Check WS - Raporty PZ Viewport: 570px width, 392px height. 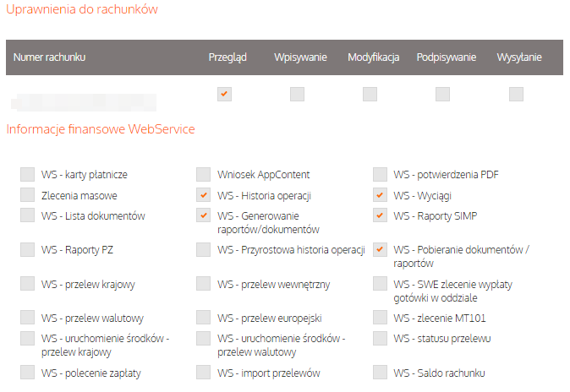coord(27,249)
